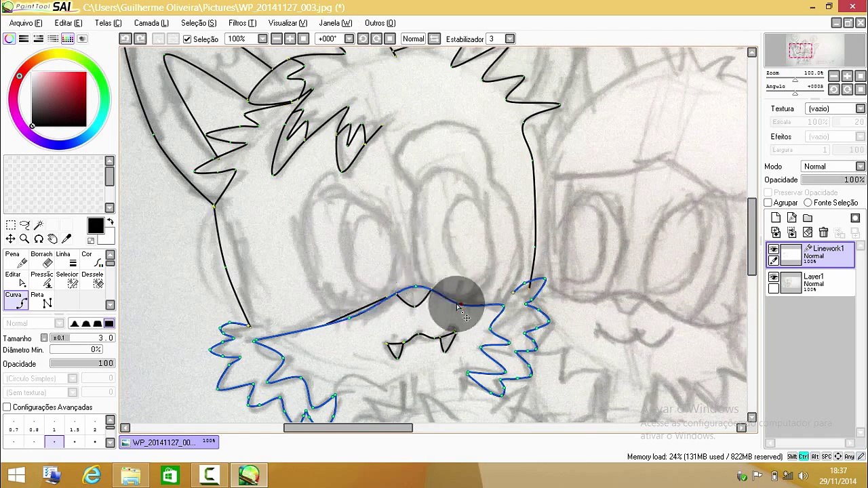Image resolution: width=868 pixels, height=488 pixels.
Task: Check the Agrupar checkbox
Action: pos(768,203)
